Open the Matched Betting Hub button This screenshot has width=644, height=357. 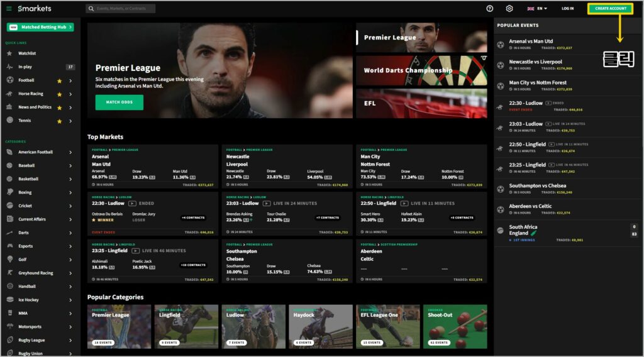(40, 27)
